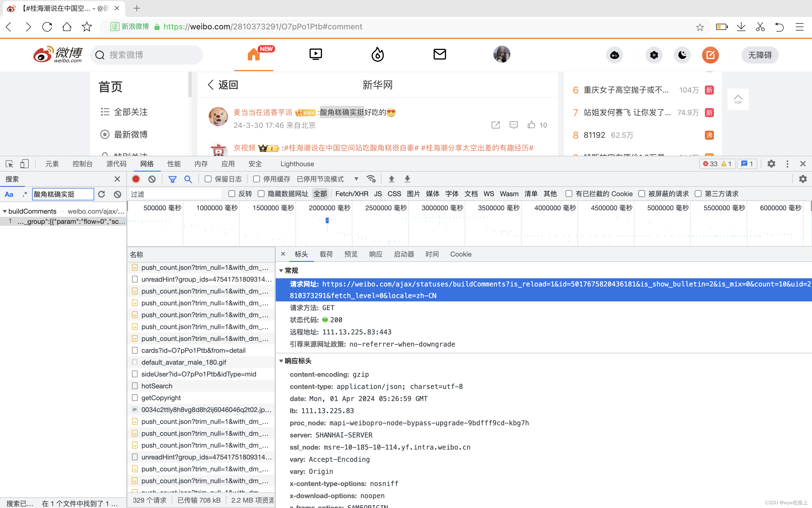The image size is (812, 508).
Task: Click TOP back-to-top button
Action: click(x=738, y=99)
